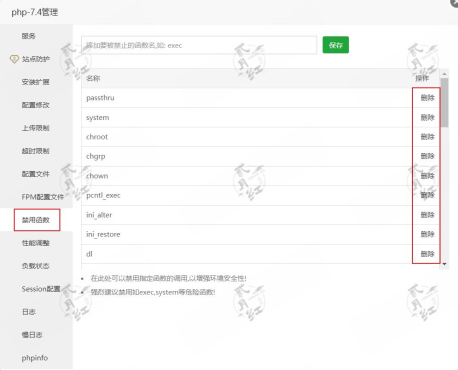The image size is (458, 370).
Task: Delete the system function entry
Action: [x=427, y=117]
